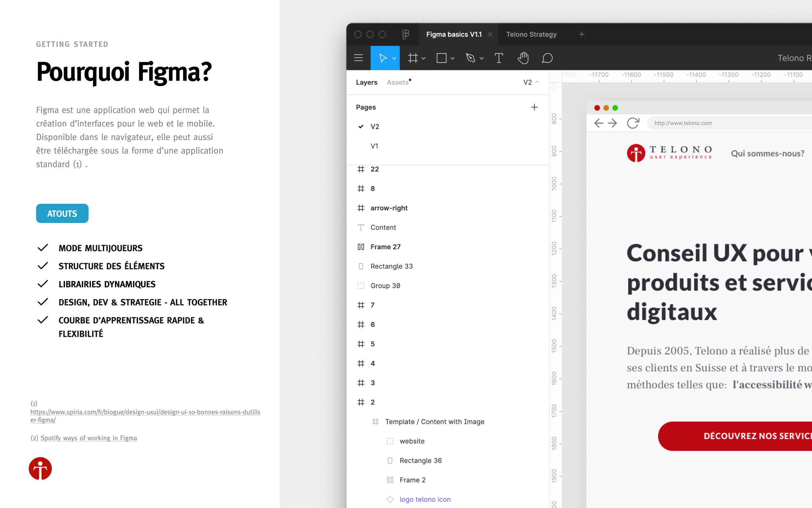Select the Template / Content with Image layer
The width and height of the screenshot is (812, 508).
click(448, 422)
